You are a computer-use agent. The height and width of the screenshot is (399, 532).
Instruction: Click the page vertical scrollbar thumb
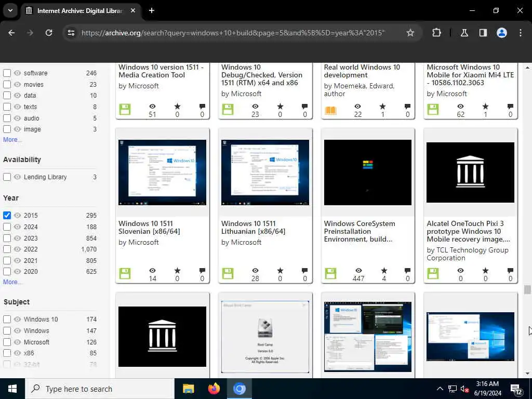[527, 289]
